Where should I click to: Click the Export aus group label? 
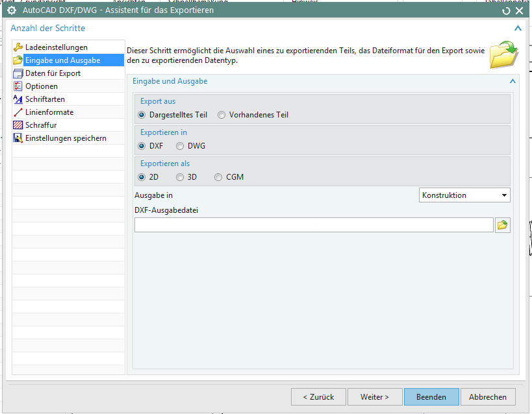(x=158, y=101)
